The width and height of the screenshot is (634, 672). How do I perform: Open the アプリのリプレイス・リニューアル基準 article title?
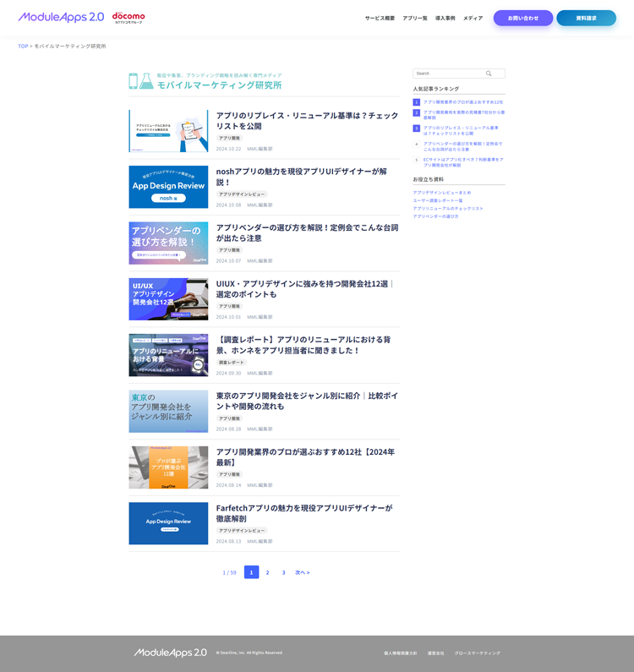click(x=308, y=121)
